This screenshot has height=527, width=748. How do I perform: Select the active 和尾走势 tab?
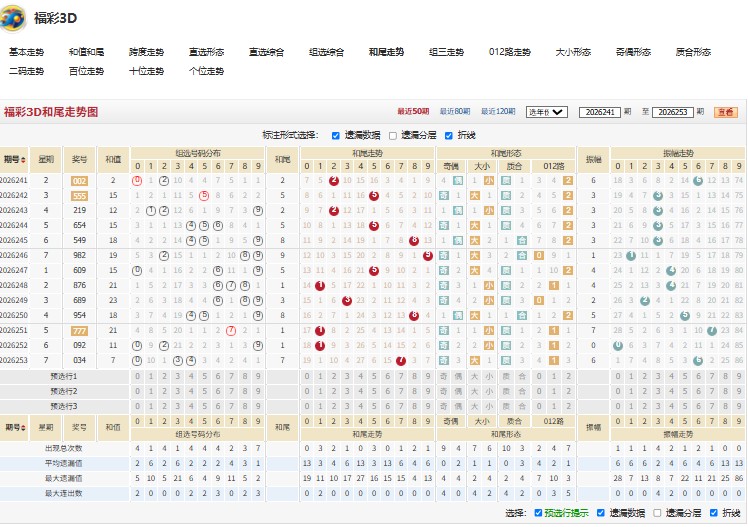386,52
